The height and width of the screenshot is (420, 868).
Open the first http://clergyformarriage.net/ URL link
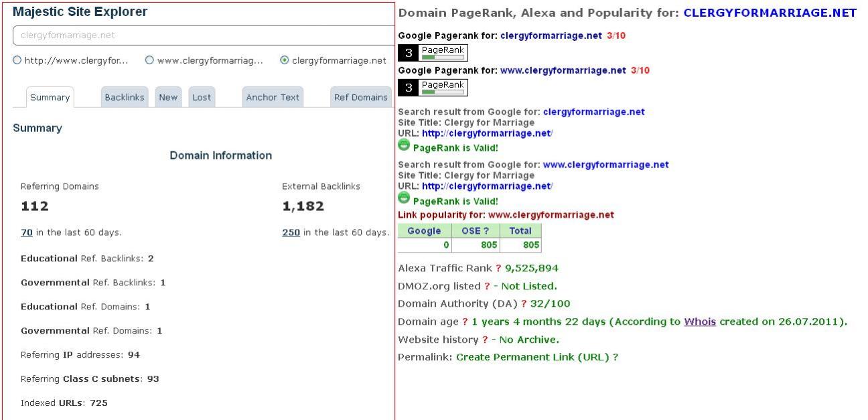487,133
